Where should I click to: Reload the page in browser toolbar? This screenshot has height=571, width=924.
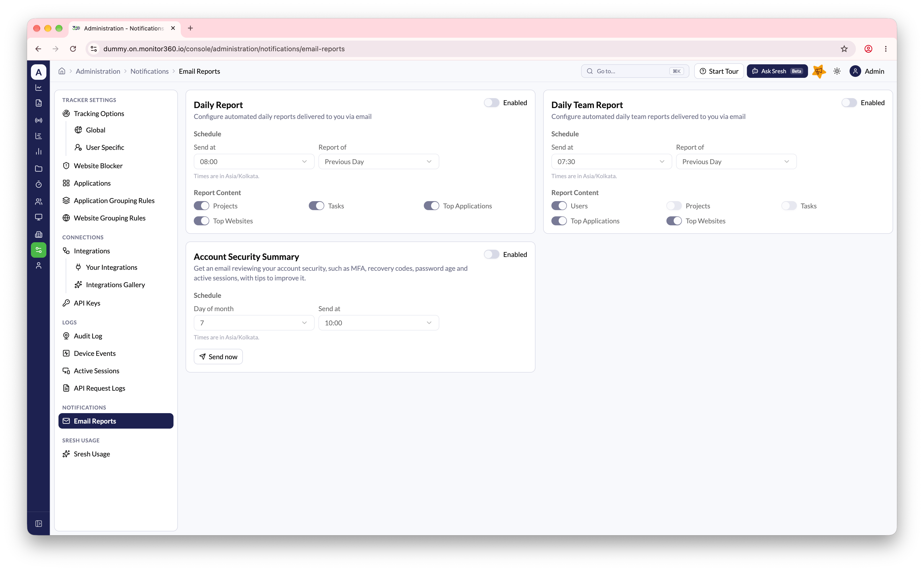pyautogui.click(x=73, y=49)
